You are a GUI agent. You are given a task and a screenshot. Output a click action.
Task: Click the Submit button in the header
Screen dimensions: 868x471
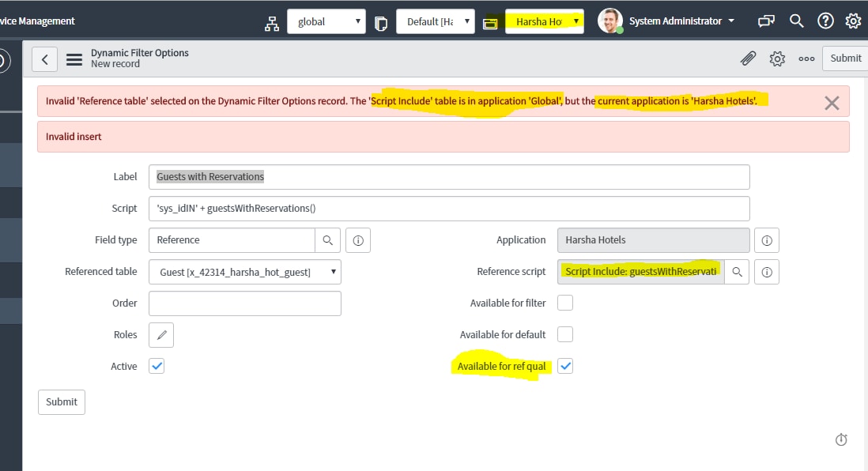click(845, 58)
